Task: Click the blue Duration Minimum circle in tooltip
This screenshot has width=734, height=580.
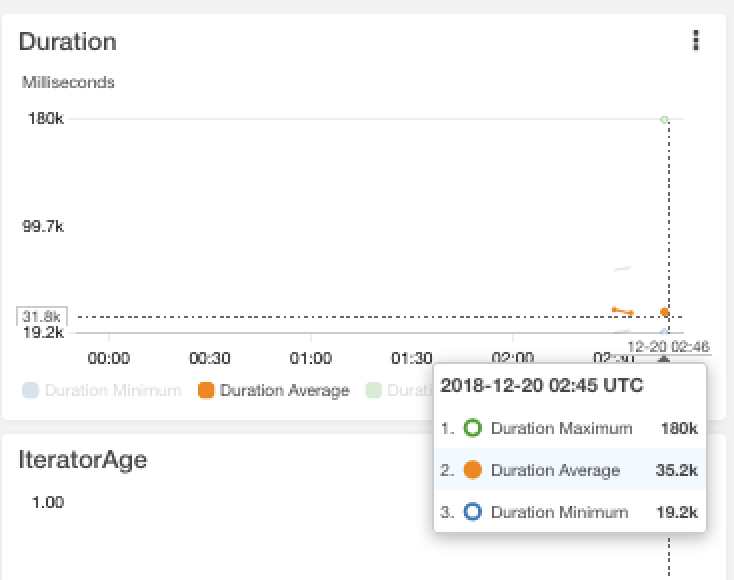Action: tap(473, 512)
